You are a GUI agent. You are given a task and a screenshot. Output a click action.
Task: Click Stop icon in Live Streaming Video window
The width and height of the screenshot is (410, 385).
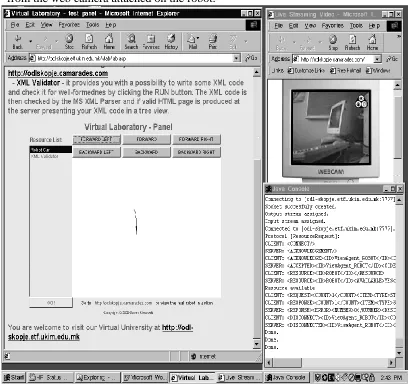(333, 43)
